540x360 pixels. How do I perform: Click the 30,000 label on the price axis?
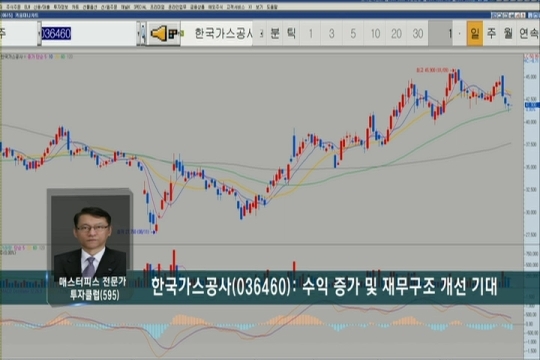[531, 213]
